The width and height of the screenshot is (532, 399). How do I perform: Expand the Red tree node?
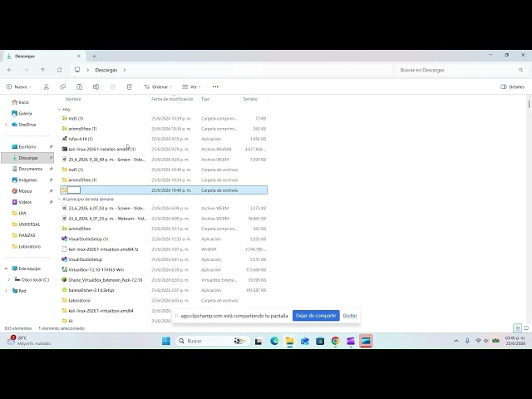pos(6,291)
